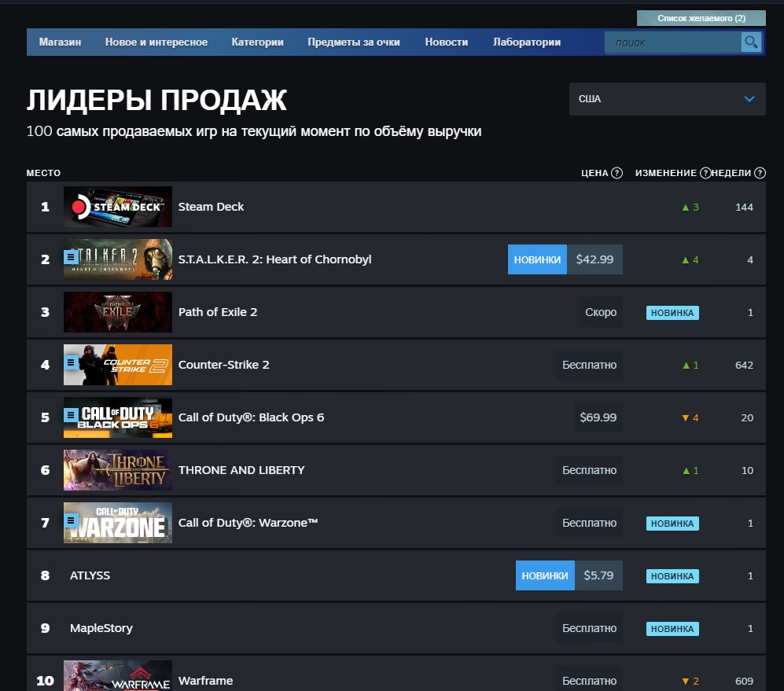Open the Warframe title link
This screenshot has height=691, width=784.
[205, 681]
